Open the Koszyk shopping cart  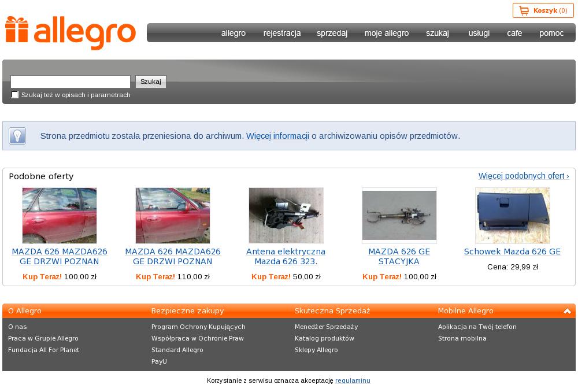pyautogui.click(x=543, y=10)
